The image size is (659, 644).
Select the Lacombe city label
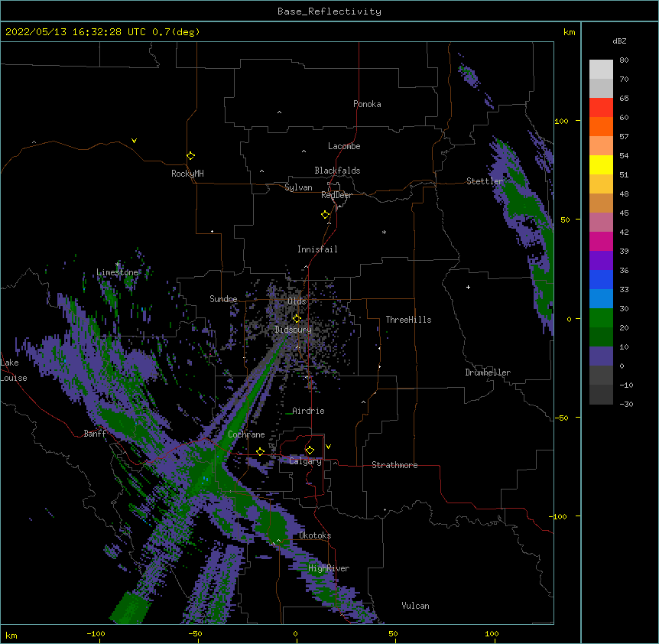(x=344, y=146)
